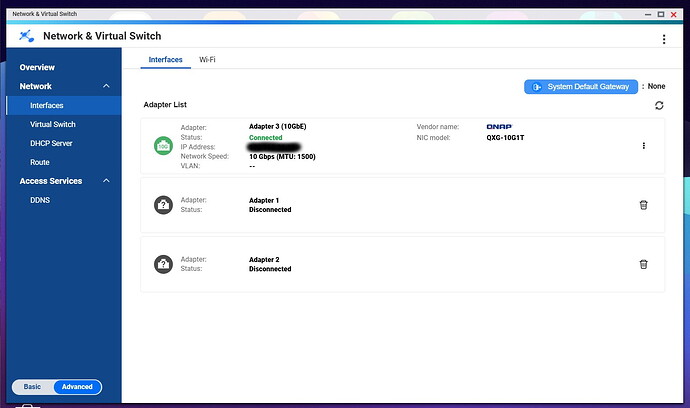
Task: Open the three-dot app menu in the title header
Action: click(x=664, y=39)
